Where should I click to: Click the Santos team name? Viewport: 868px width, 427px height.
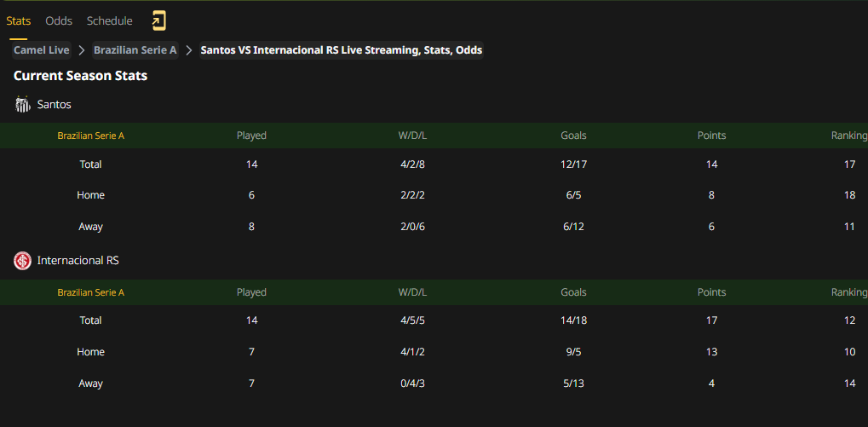tap(55, 104)
